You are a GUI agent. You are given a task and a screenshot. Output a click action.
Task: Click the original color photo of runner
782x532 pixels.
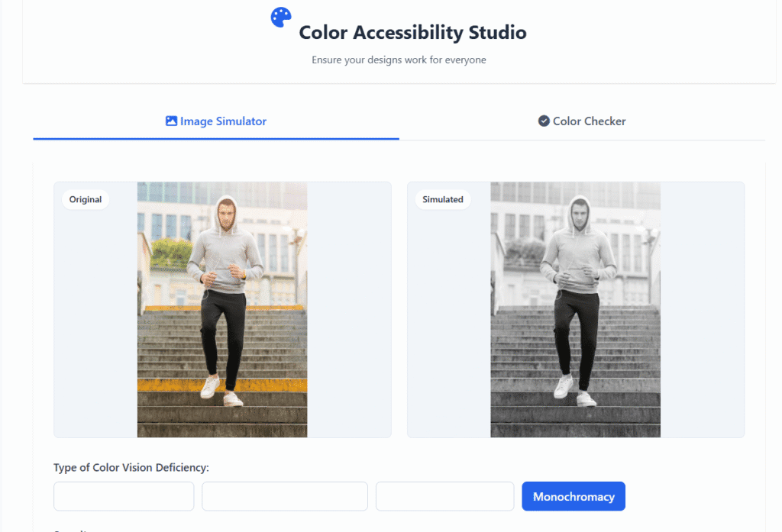pos(222,309)
